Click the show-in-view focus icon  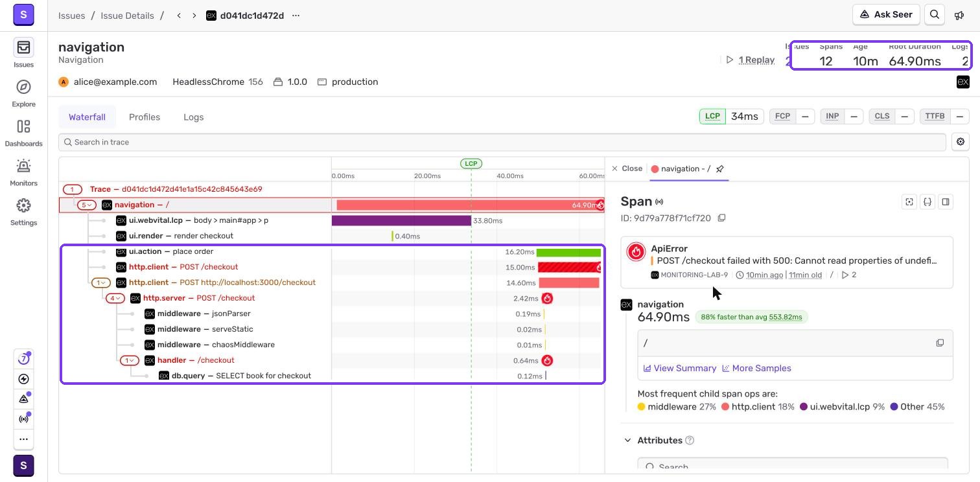click(909, 201)
